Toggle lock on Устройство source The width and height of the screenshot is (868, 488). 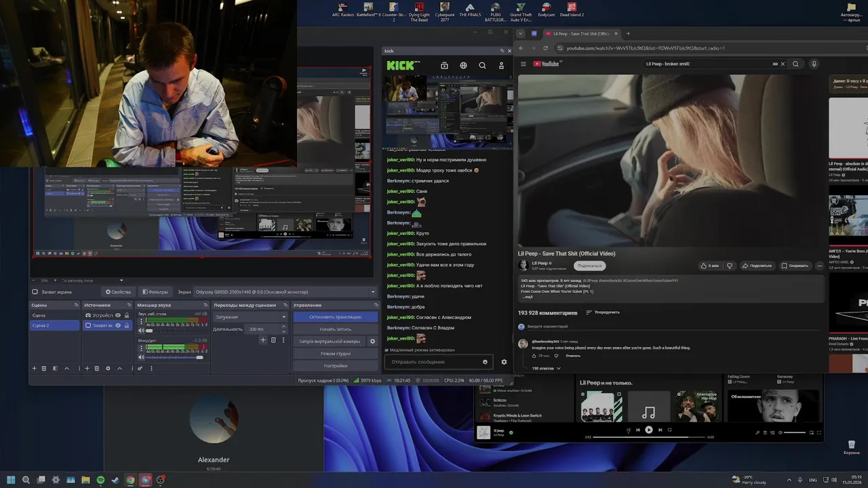coord(127,315)
